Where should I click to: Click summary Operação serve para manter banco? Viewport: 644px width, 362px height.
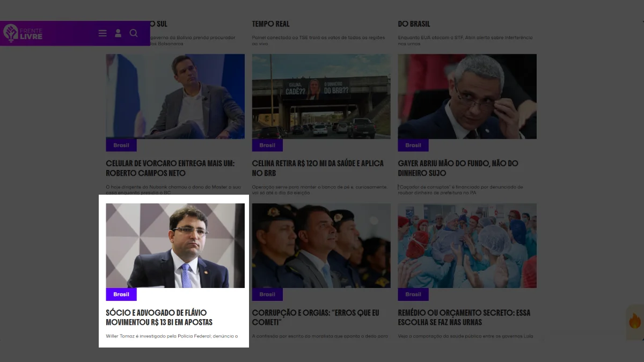[320, 189]
